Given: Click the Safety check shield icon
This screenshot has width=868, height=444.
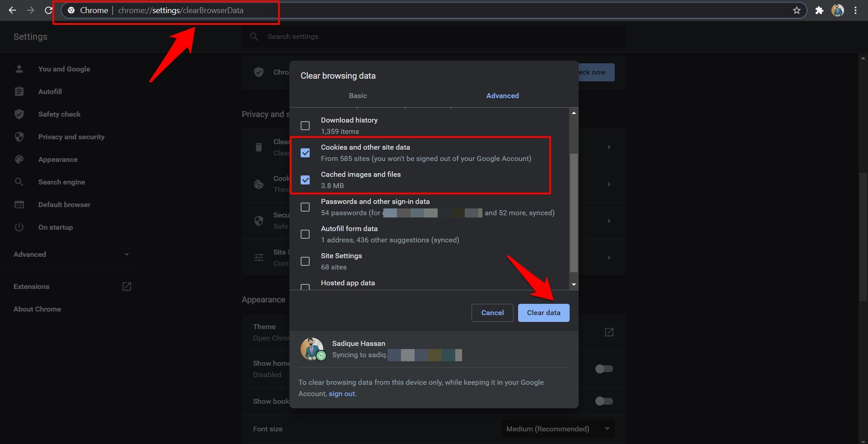Looking at the screenshot, I should (x=19, y=114).
